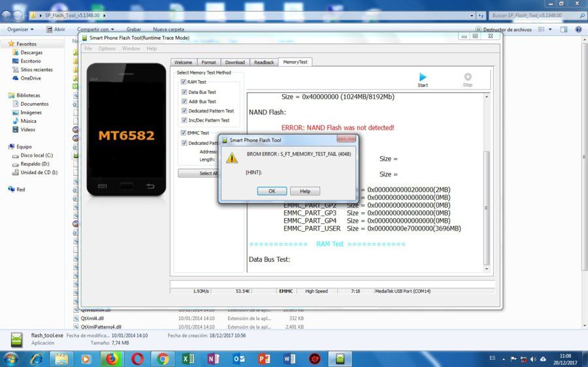Click Abrir in the Explorer toolbar
This screenshot has width=588, height=367.
(56, 29)
